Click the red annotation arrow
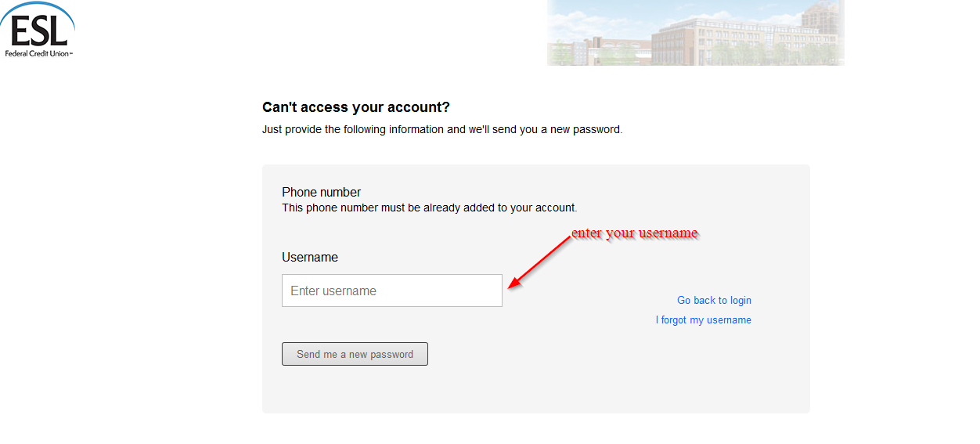The width and height of the screenshot is (980, 444). [x=540, y=261]
